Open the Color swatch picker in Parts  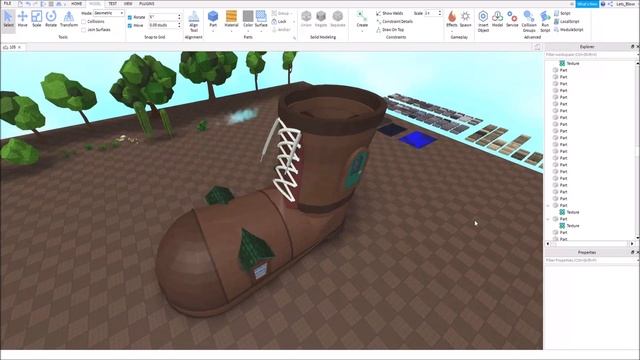click(x=248, y=17)
